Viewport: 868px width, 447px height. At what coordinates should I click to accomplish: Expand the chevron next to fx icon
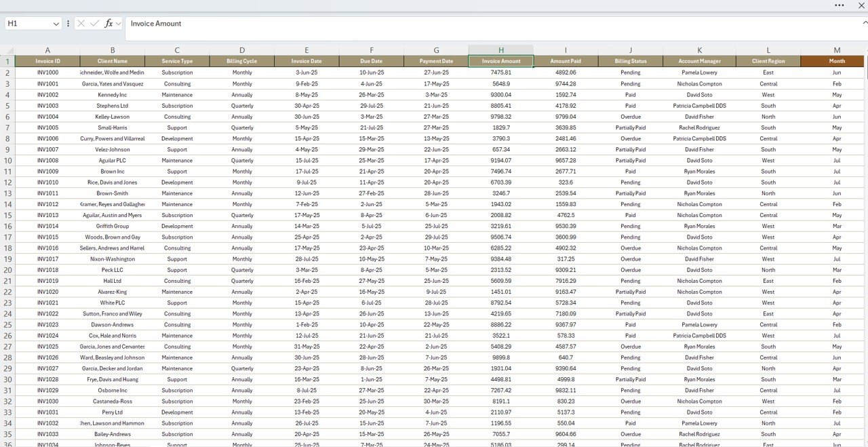[x=119, y=23]
